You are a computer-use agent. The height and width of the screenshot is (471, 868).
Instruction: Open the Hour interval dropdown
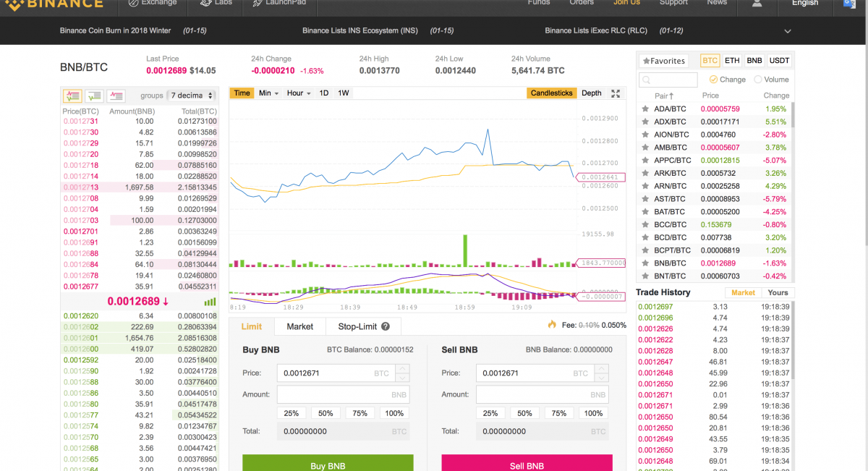coord(298,93)
